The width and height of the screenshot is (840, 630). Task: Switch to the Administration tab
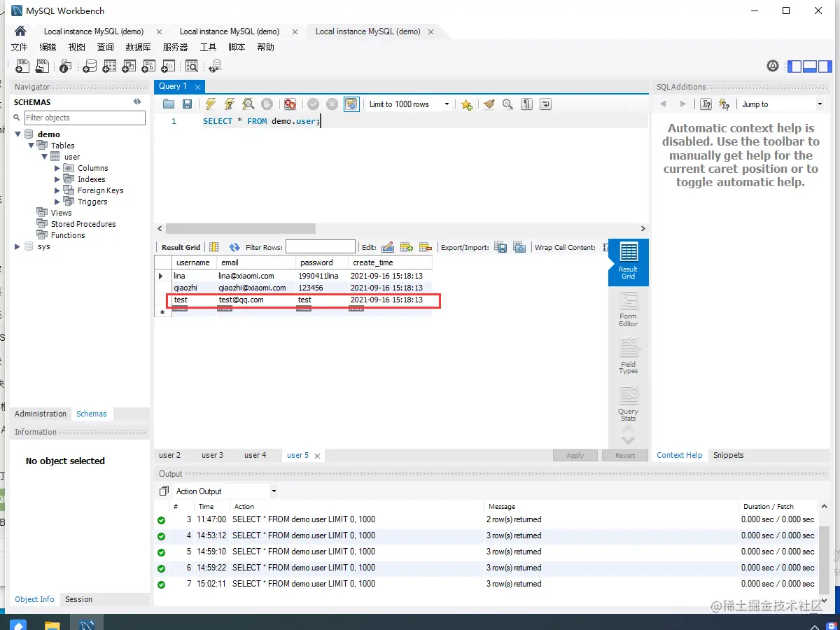click(41, 414)
